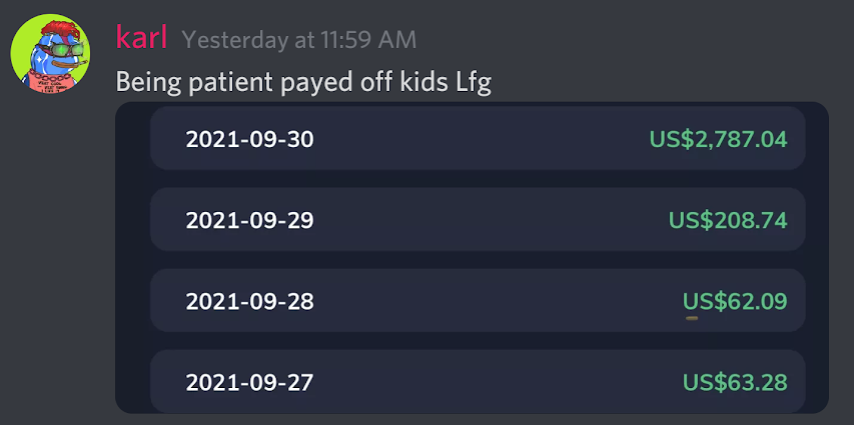Click the 2021-09-29 date label
The width and height of the screenshot is (854, 425).
[249, 220]
